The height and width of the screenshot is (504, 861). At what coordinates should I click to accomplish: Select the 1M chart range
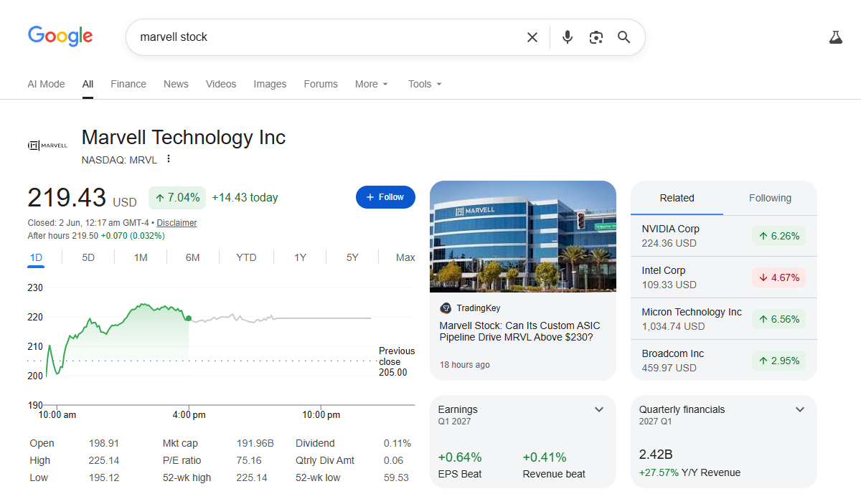click(141, 257)
